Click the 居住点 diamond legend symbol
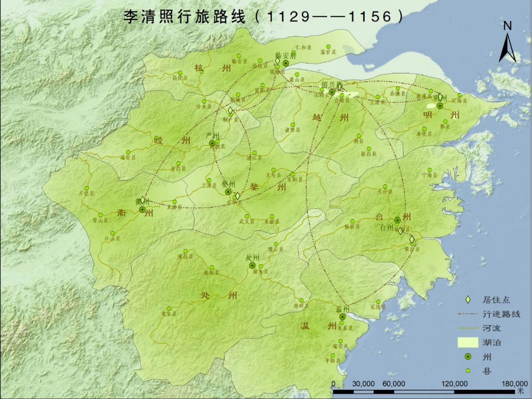Screen dimensions: 532x399 (x=468, y=300)
